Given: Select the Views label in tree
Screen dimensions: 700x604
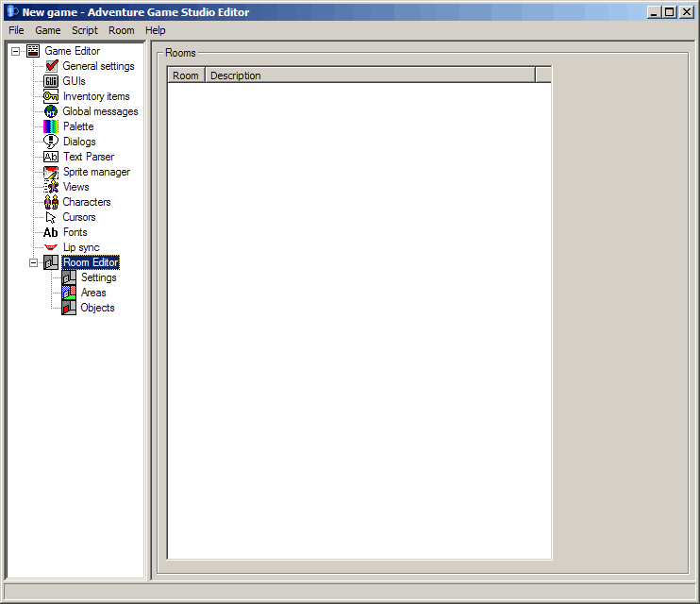Looking at the screenshot, I should (x=75, y=187).
